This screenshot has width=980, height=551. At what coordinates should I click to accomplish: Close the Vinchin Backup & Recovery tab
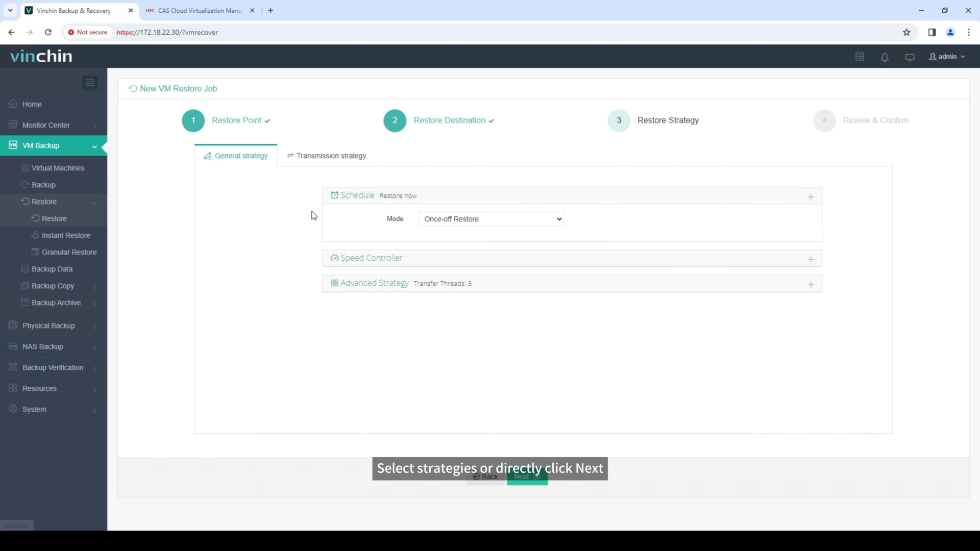[131, 10]
